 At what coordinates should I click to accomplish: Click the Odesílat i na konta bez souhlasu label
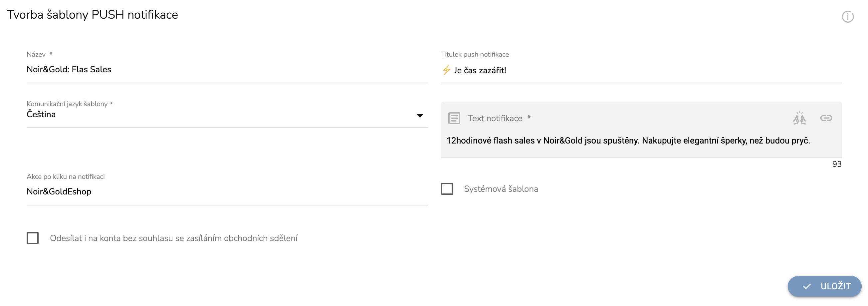point(173,238)
